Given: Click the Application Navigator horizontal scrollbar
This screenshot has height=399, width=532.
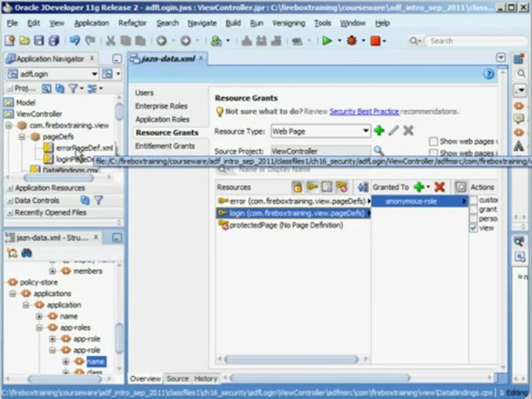Looking at the screenshot, I should 58,177.
